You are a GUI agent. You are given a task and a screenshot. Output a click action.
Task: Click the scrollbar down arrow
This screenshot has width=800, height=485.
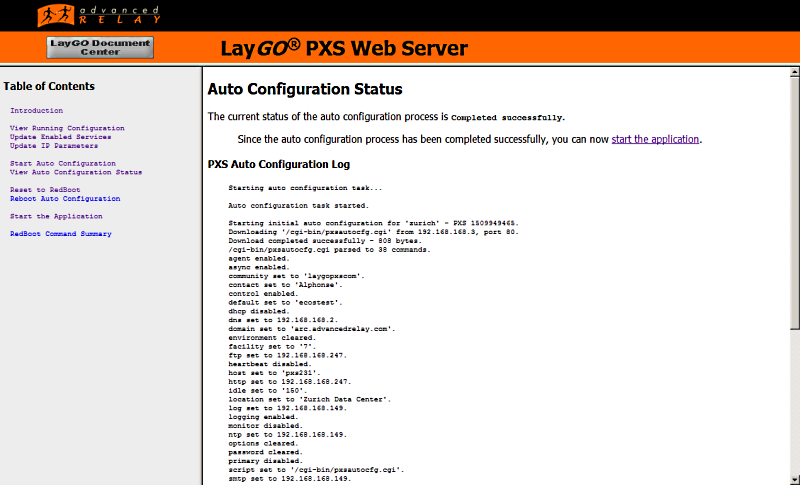795,480
